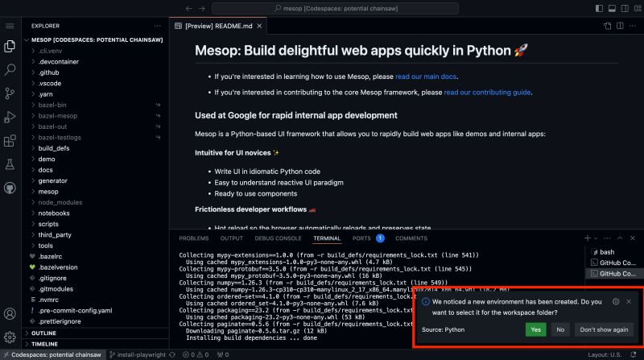This screenshot has height=360, width=644.
Task: Show source for README preview
Action: pyautogui.click(x=608, y=26)
